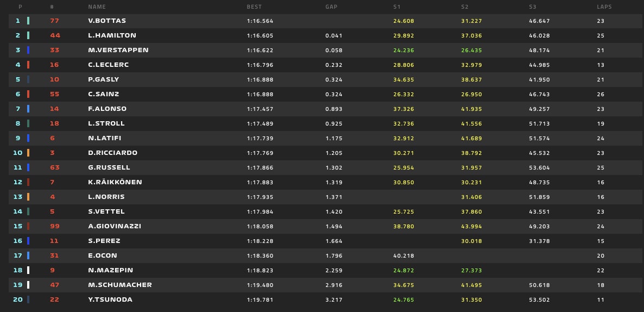This screenshot has height=312, width=644.
Task: Click the green S2 time 26.435
Action: 471,50
